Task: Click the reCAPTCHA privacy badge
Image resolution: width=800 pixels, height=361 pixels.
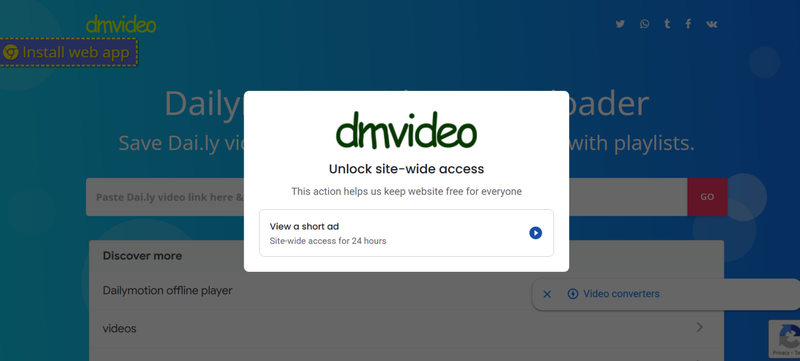Action: pos(784,339)
